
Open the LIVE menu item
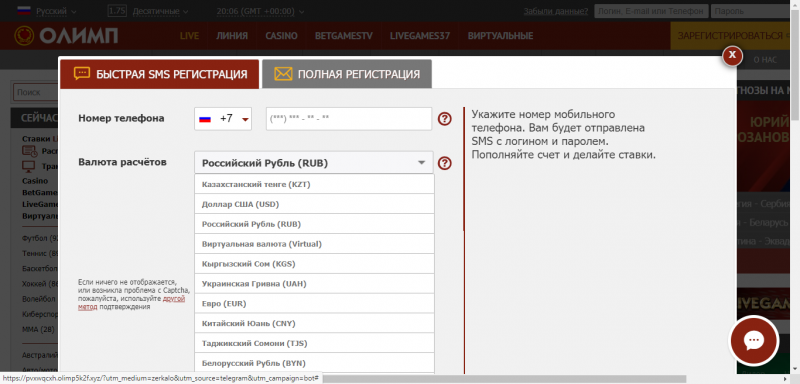[189, 36]
